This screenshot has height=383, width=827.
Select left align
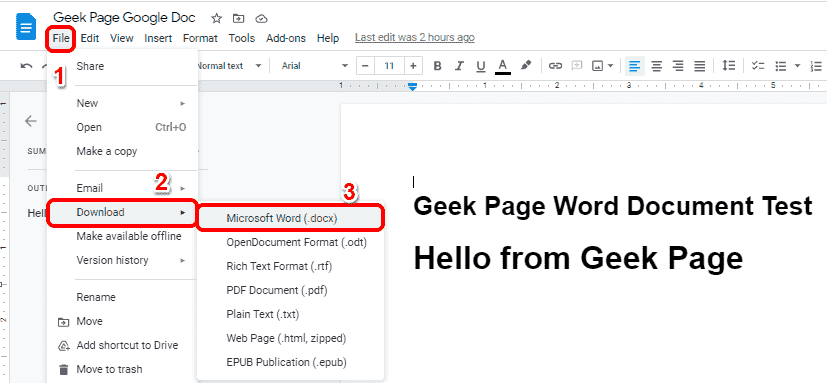coord(634,66)
